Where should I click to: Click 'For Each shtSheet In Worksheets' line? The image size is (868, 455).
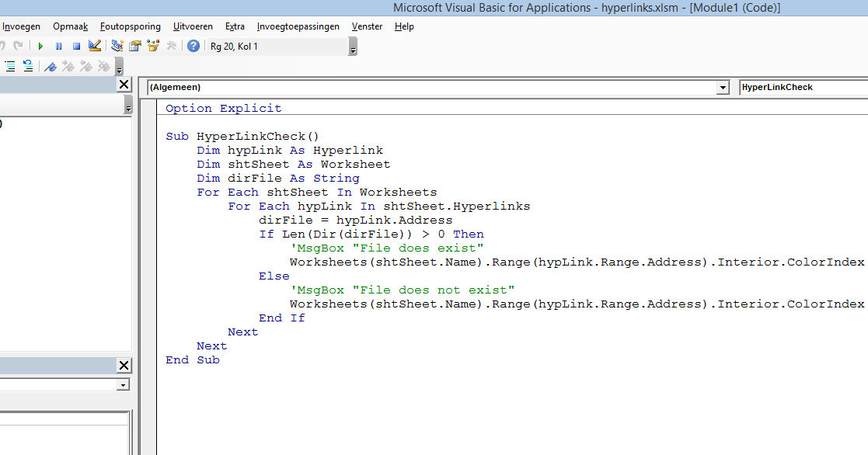[316, 193]
